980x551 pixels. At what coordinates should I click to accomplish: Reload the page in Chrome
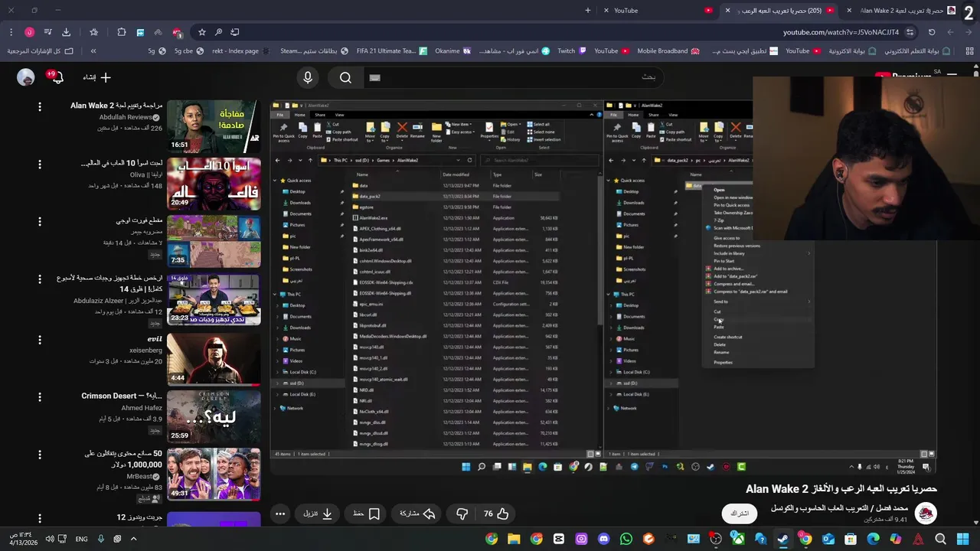pos(932,32)
